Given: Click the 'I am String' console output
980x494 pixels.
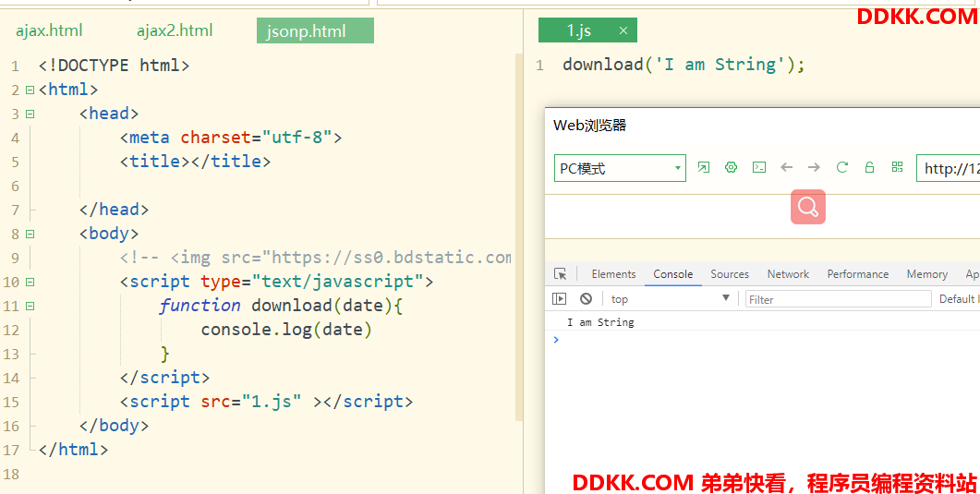Looking at the screenshot, I should [x=600, y=322].
